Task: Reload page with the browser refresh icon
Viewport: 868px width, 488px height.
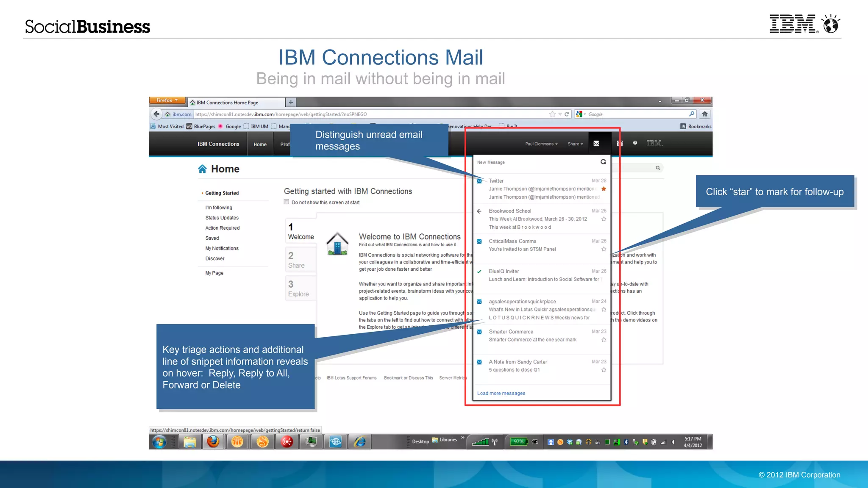Action: (567, 114)
